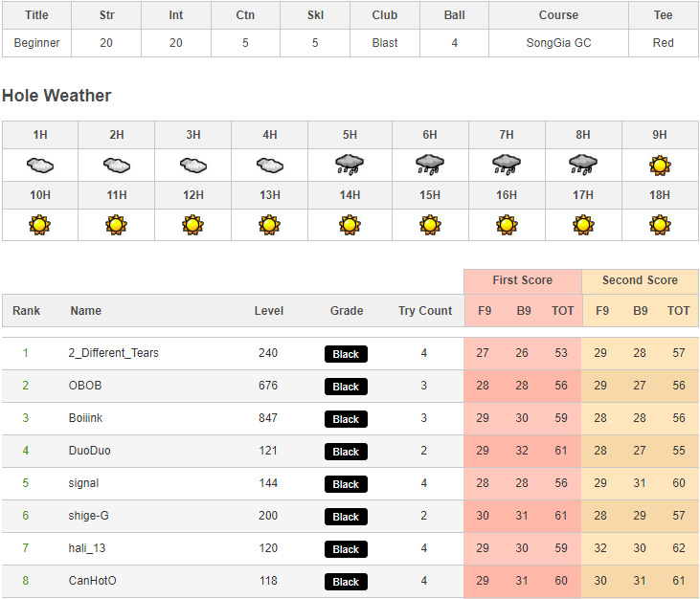Click the rank number 8 for CanHotO
Screen dimensions: 700x599
point(26,581)
